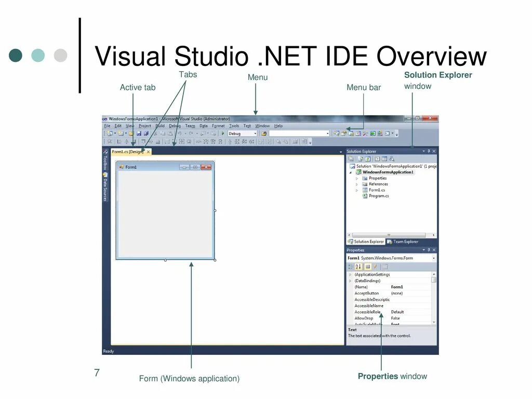Open the Format menu

[x=218, y=126]
